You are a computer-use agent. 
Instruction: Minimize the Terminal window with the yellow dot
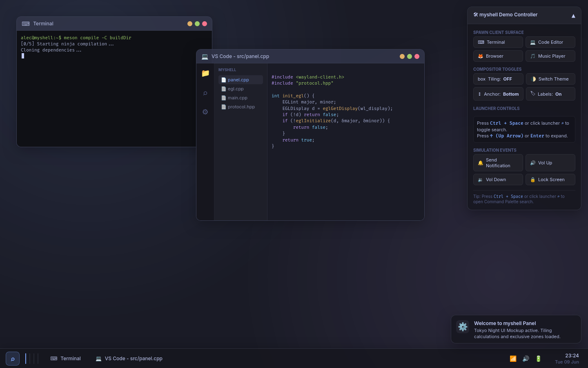coord(190,24)
